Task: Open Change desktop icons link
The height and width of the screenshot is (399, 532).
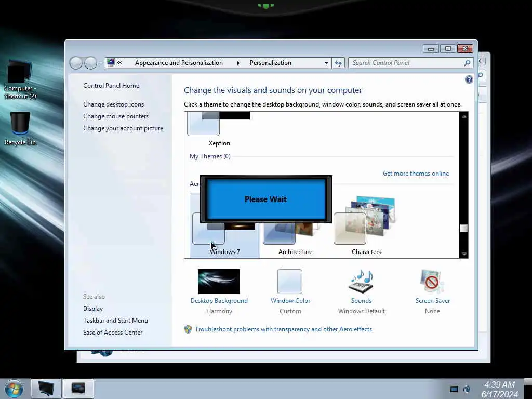Action: [113, 104]
